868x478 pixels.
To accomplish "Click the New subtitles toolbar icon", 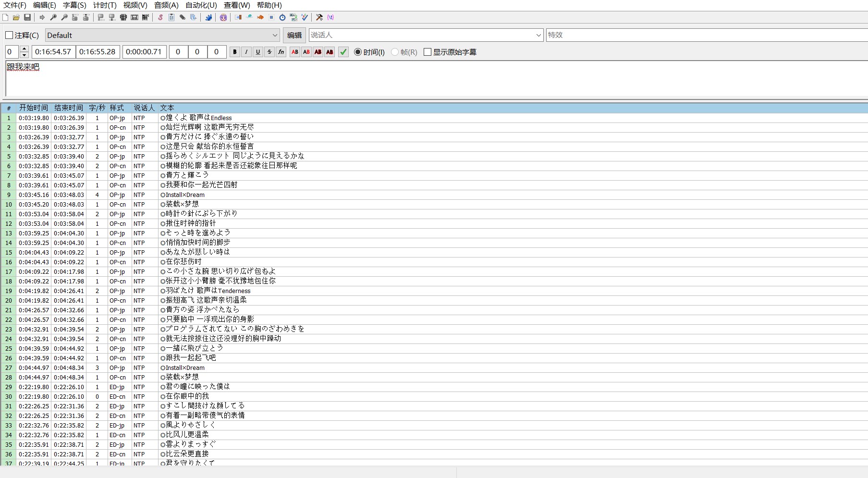I will (5, 17).
